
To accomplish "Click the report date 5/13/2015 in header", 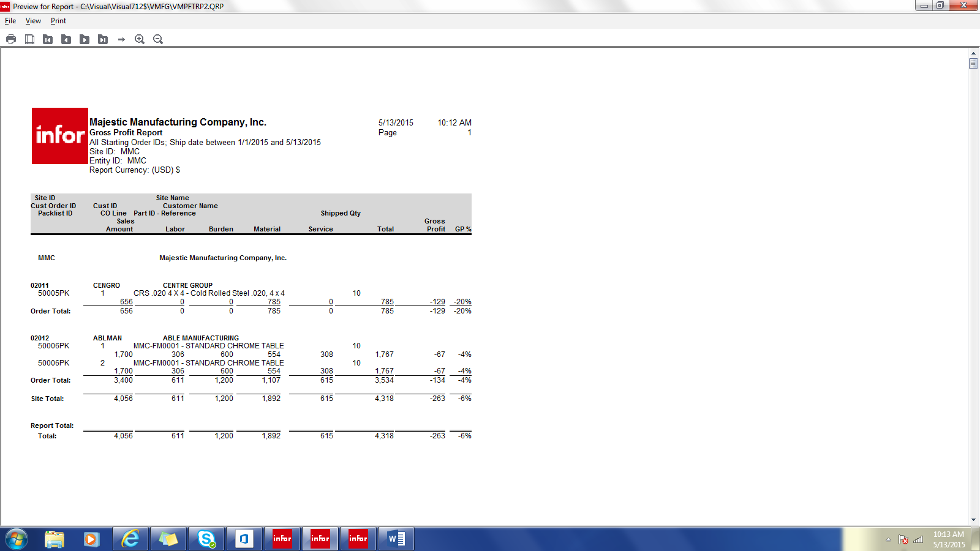I will (396, 123).
